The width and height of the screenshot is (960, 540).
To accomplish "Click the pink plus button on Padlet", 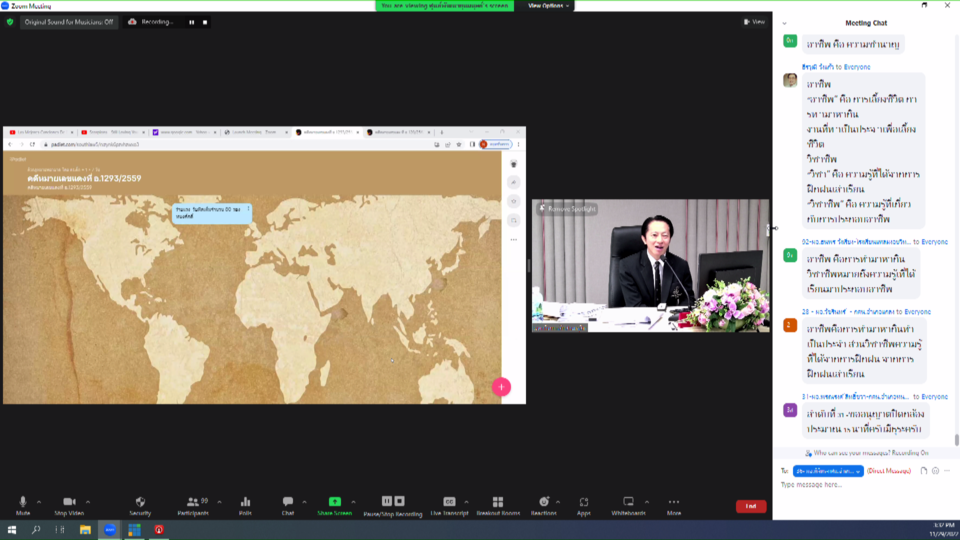I will 501,387.
